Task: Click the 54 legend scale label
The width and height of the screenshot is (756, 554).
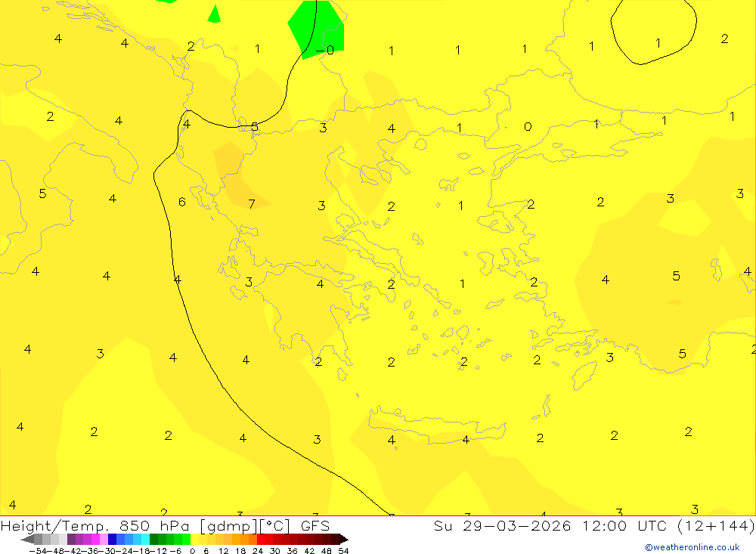Action: coord(343,551)
